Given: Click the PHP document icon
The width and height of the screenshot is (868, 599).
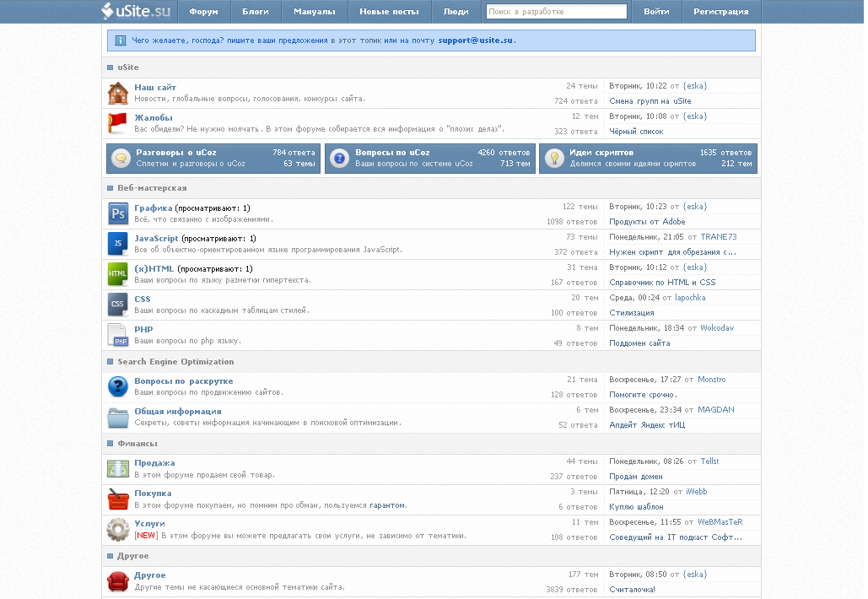Looking at the screenshot, I should pos(118,335).
